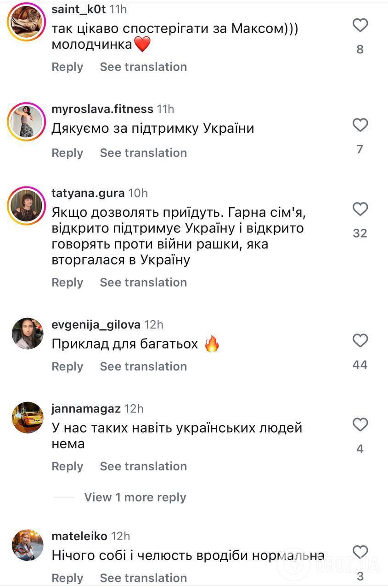Viewport: 388px width, 588px height.
Task: Tap the heart beside jannamagaz's comment
Action: click(360, 424)
